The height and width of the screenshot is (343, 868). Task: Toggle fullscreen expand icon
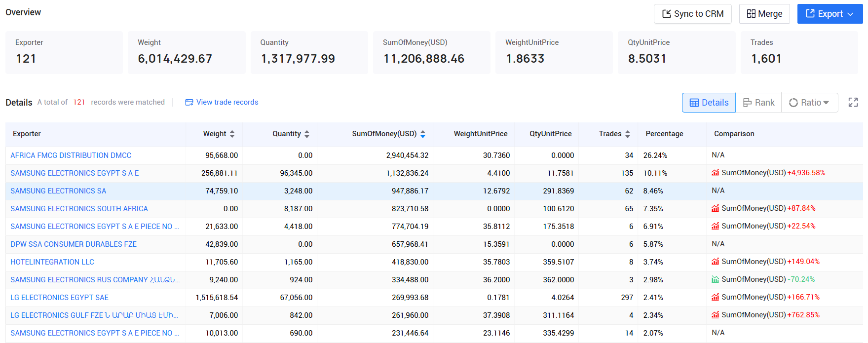point(853,102)
